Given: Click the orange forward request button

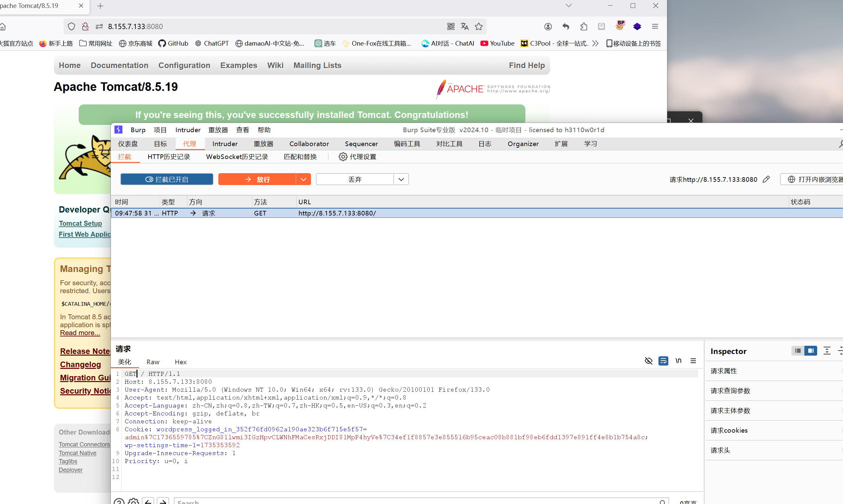Looking at the screenshot, I should [257, 179].
